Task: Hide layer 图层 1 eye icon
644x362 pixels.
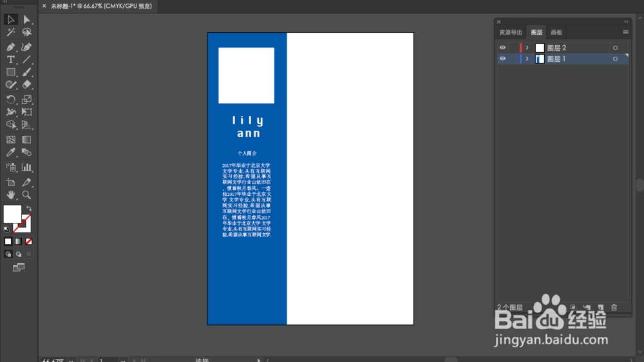Action: pos(502,59)
